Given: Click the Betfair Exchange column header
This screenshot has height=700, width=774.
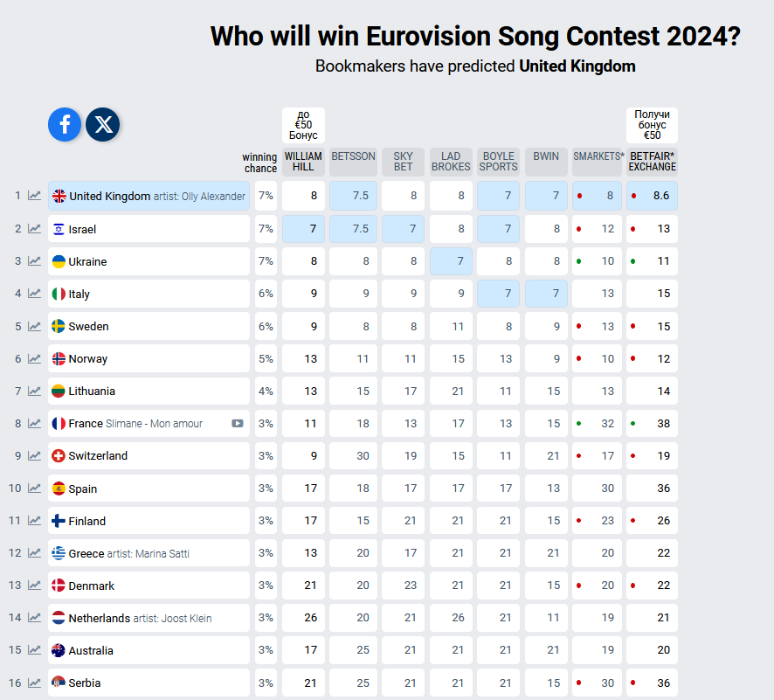Looking at the screenshot, I should [x=652, y=162].
